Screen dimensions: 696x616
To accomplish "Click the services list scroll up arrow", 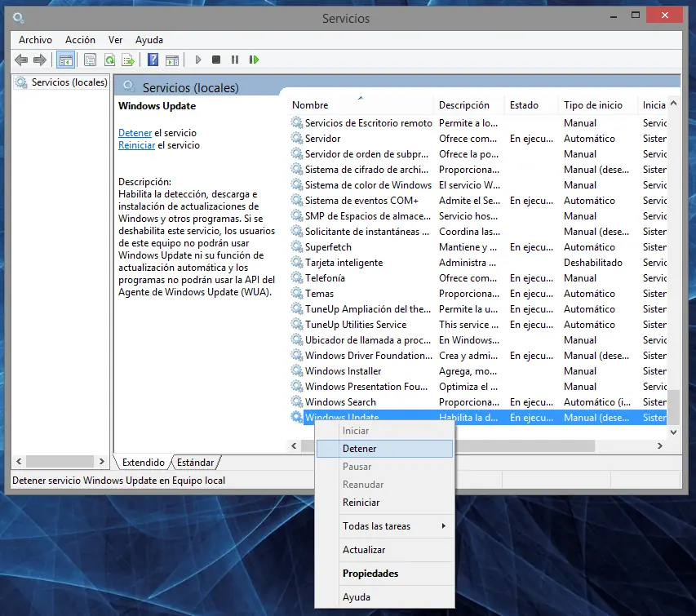I will (x=673, y=104).
